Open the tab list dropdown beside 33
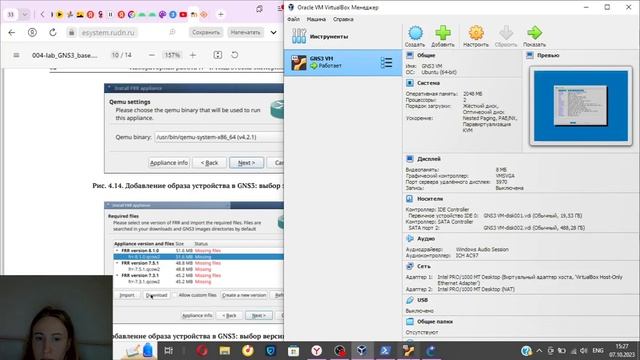The image size is (640, 360). point(24,15)
